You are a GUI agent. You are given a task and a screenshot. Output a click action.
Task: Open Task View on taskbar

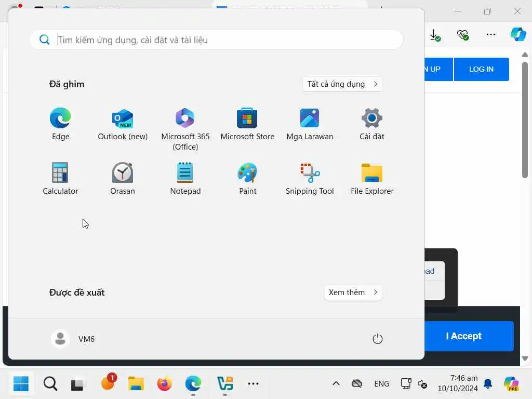(x=78, y=384)
